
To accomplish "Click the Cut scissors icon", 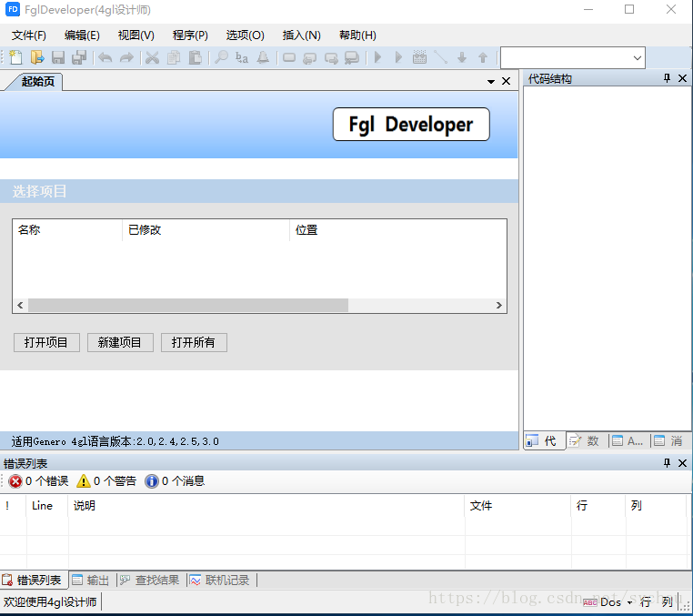I will tap(153, 57).
